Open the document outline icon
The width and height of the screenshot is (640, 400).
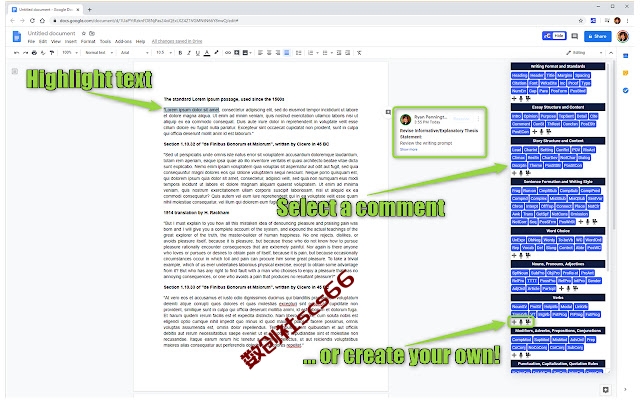tap(15, 71)
